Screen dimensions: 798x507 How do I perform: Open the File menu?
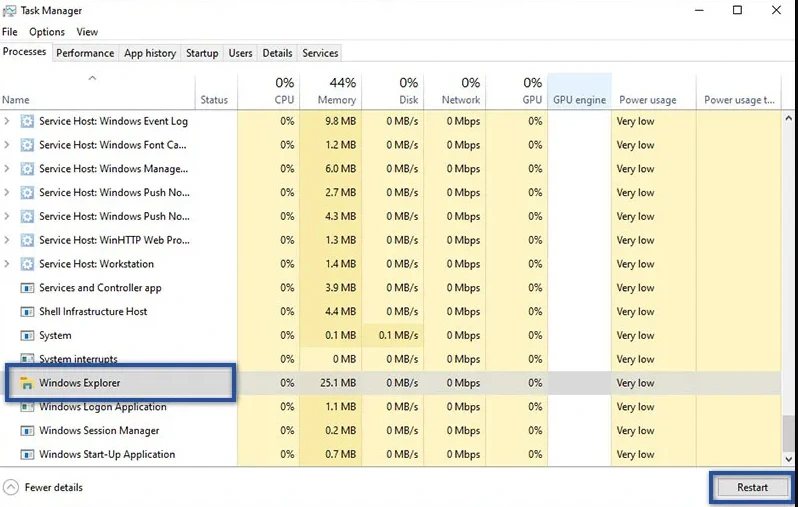10,32
